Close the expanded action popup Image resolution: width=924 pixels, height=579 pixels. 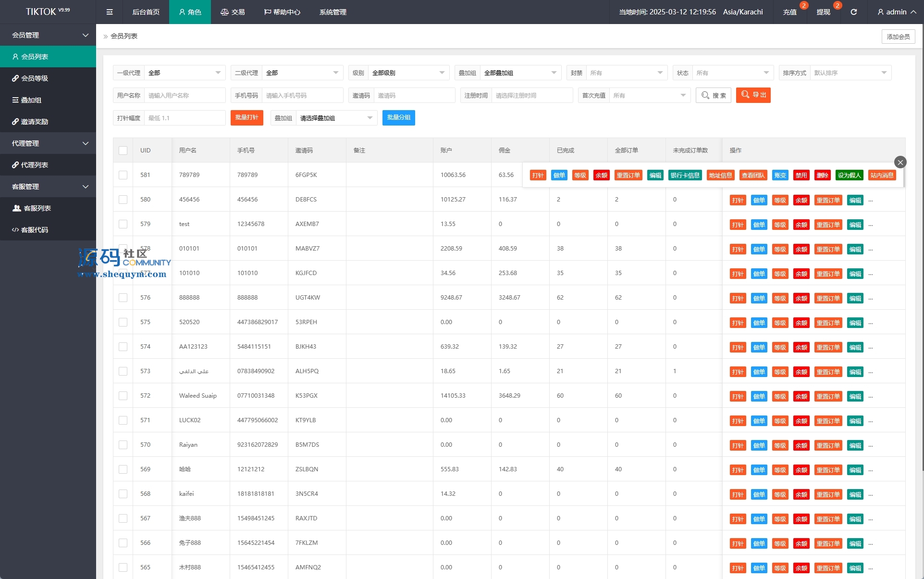[900, 162]
